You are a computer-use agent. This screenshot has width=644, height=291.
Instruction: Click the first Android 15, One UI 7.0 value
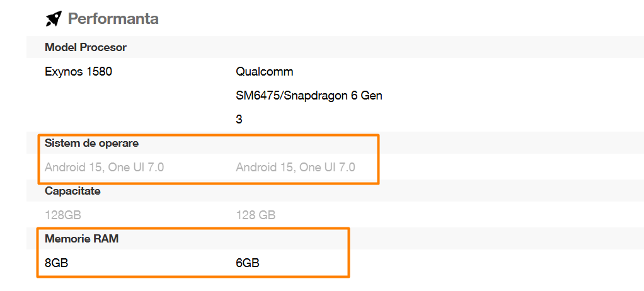(105, 168)
